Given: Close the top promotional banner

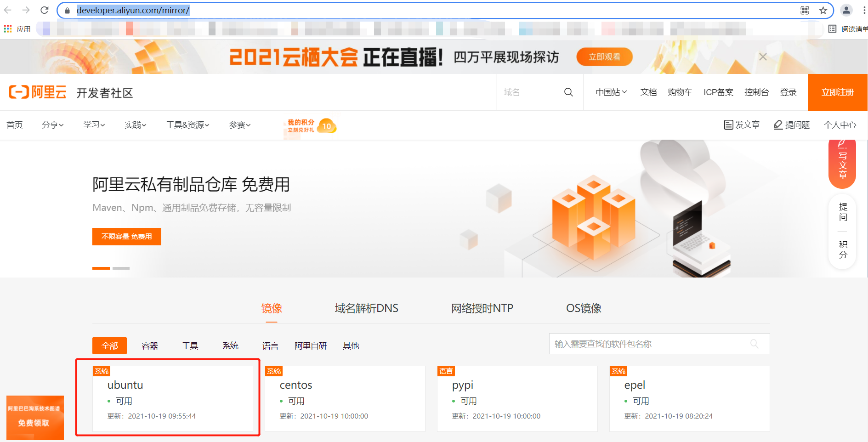Looking at the screenshot, I should pyautogui.click(x=763, y=57).
